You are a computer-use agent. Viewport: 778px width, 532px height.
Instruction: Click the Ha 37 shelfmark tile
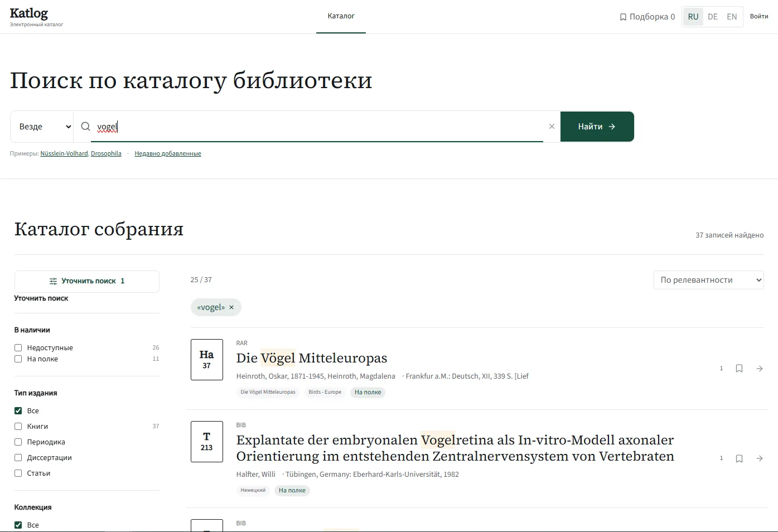(207, 360)
